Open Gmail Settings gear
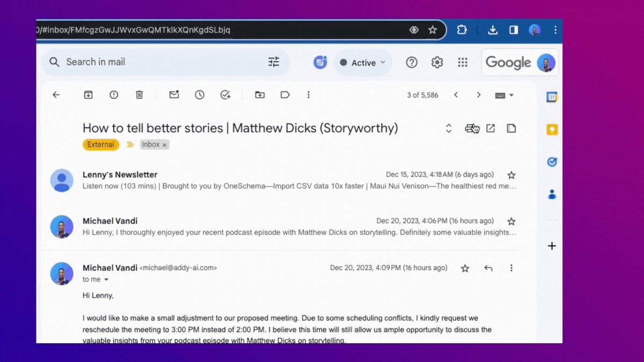644x362 pixels. coord(437,62)
